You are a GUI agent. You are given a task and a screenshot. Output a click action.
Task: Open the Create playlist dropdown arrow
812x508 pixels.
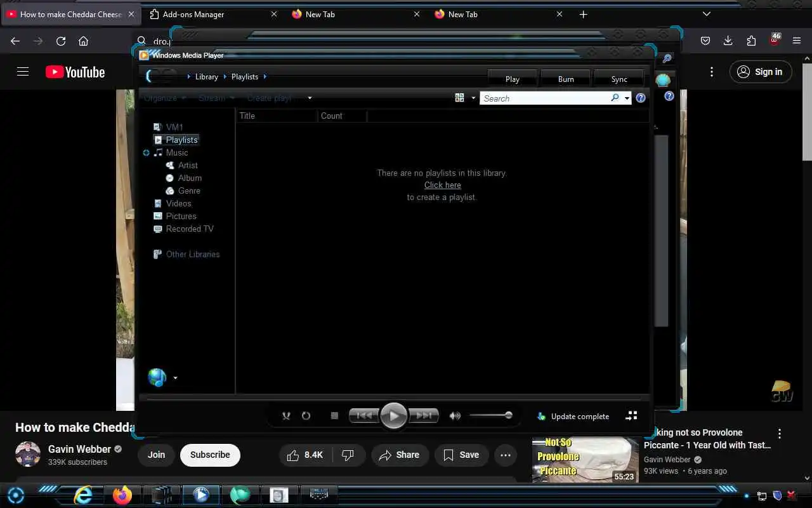coord(310,98)
